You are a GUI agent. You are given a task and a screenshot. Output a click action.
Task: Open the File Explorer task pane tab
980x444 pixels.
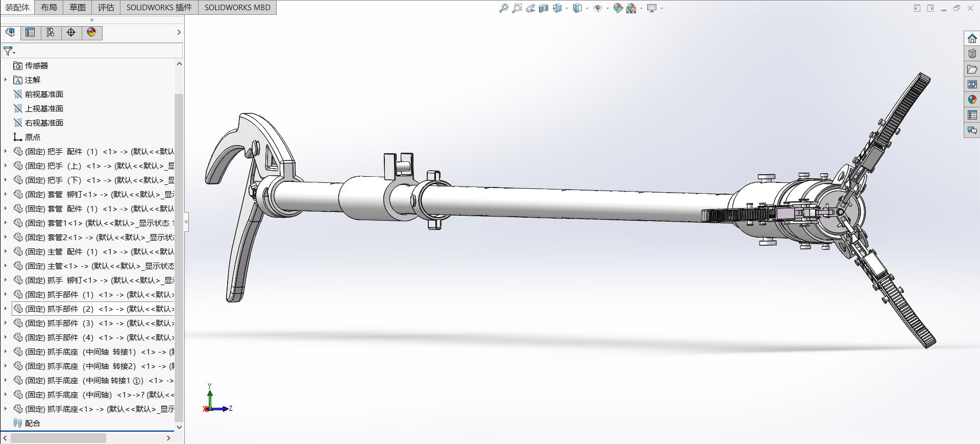(x=972, y=69)
